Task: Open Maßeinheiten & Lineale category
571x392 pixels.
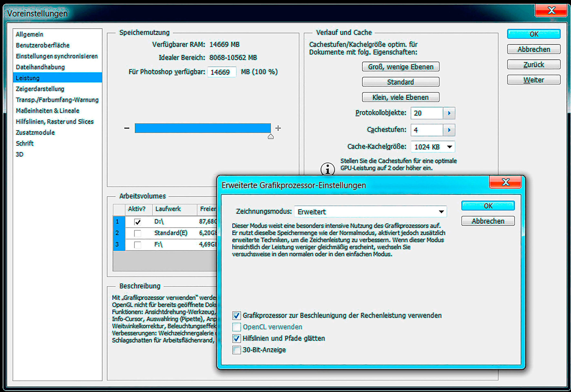Action: [58, 111]
